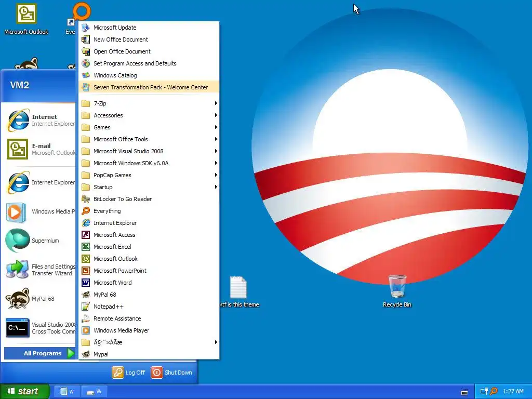Click the Microsoft PowerPoint icon
532x399 pixels.
86,271
